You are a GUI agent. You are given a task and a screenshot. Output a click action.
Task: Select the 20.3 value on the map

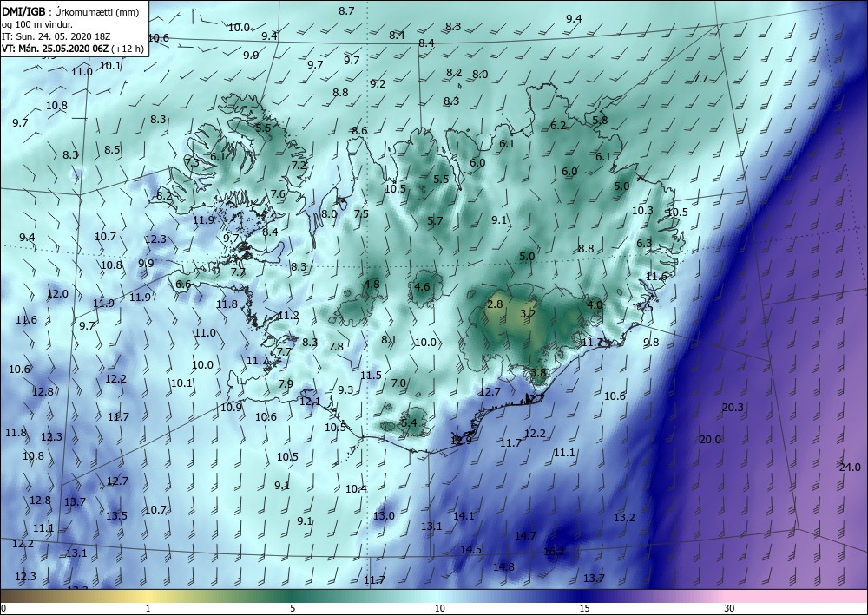point(733,408)
